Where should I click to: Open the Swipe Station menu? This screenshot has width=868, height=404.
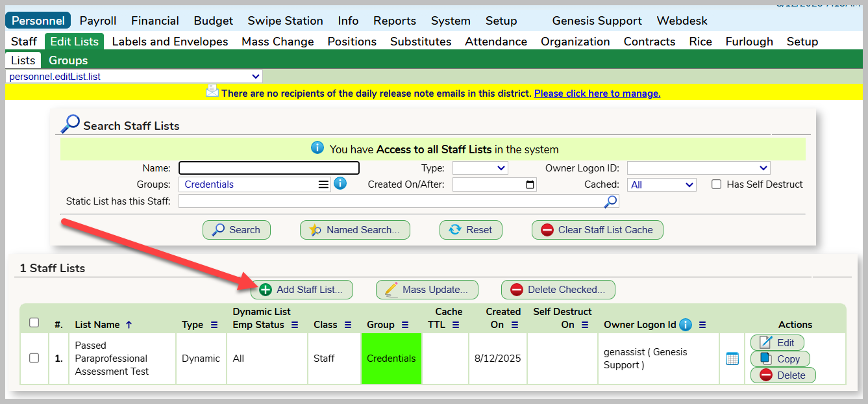pos(286,21)
